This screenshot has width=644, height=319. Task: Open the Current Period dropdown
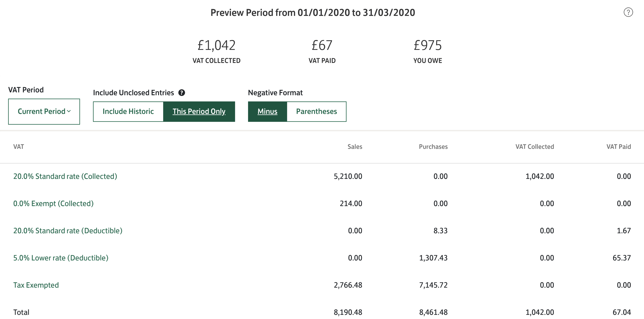(x=44, y=112)
